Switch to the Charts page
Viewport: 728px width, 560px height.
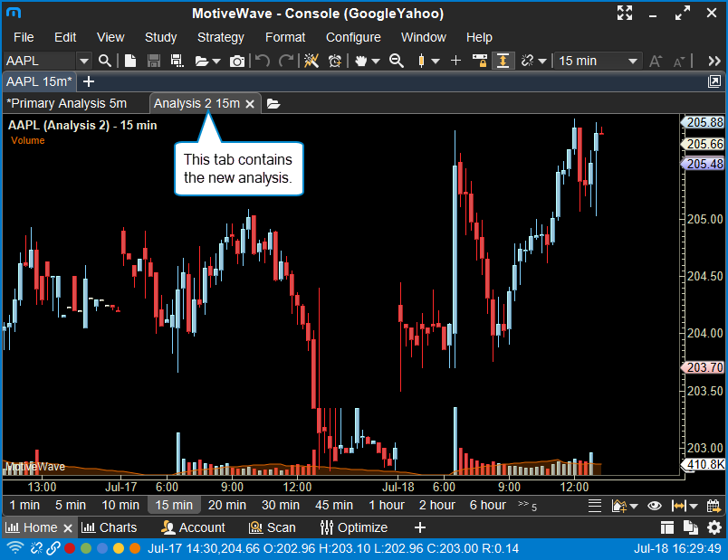(109, 527)
